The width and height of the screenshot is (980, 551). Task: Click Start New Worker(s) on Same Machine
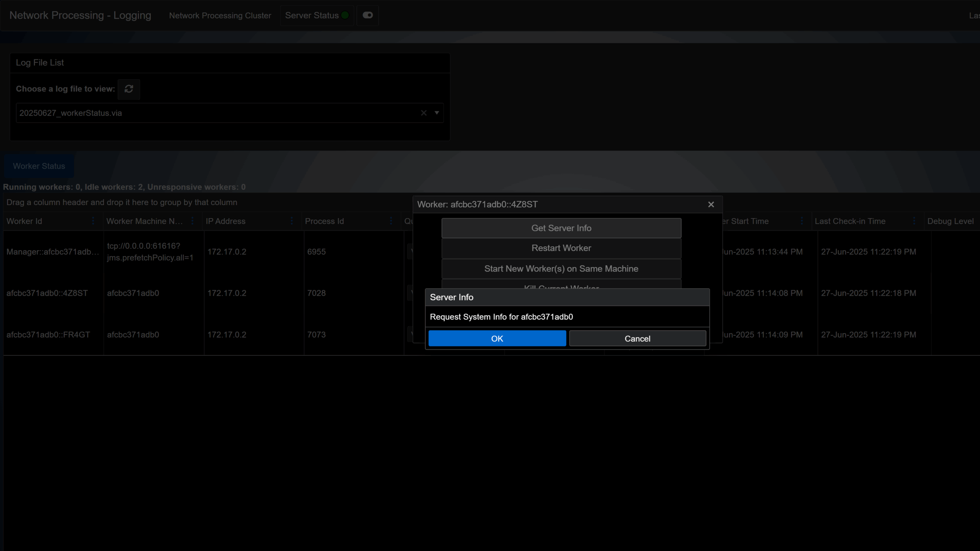pyautogui.click(x=561, y=269)
